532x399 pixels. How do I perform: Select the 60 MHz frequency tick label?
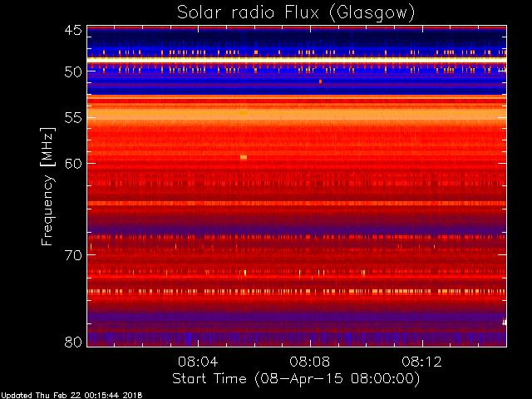73,164
